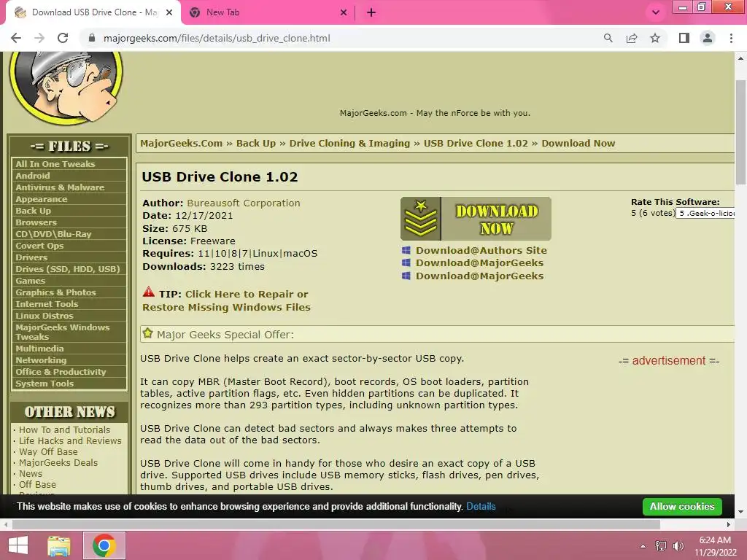Viewport: 747px width, 560px height.
Task: Click the Allow cookies button
Action: pyautogui.click(x=682, y=507)
